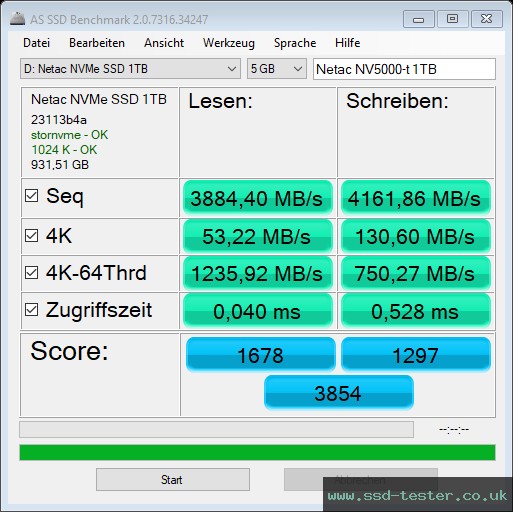Viewport: 513px width, 512px height.
Task: Click Seq read result 3884,40 MB/s
Action: tap(258, 198)
